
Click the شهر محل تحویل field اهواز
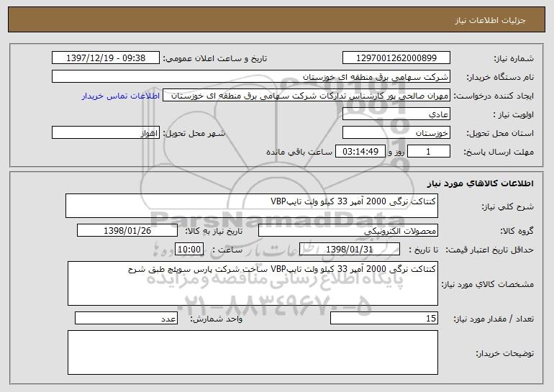[106, 133]
